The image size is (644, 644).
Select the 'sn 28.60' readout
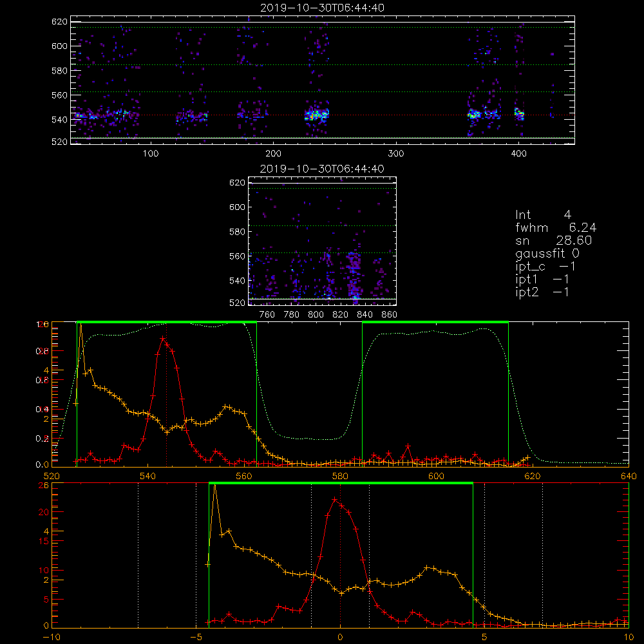(x=554, y=240)
